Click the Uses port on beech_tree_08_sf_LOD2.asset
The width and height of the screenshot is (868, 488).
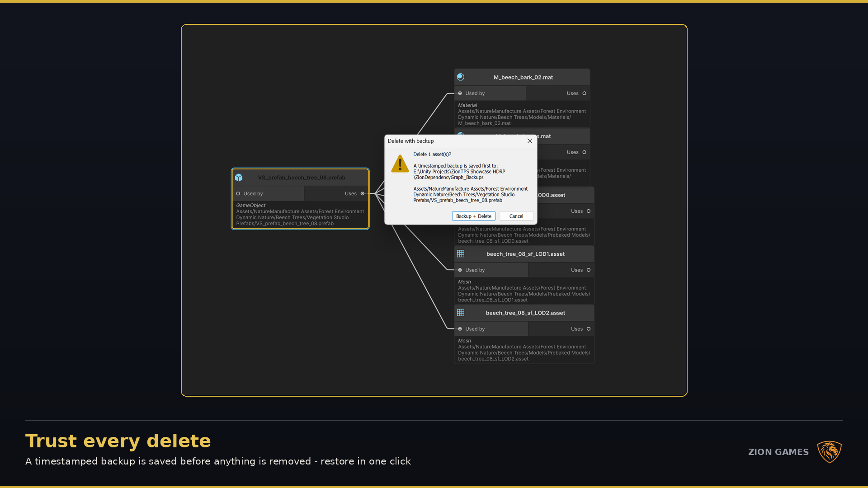(x=589, y=329)
